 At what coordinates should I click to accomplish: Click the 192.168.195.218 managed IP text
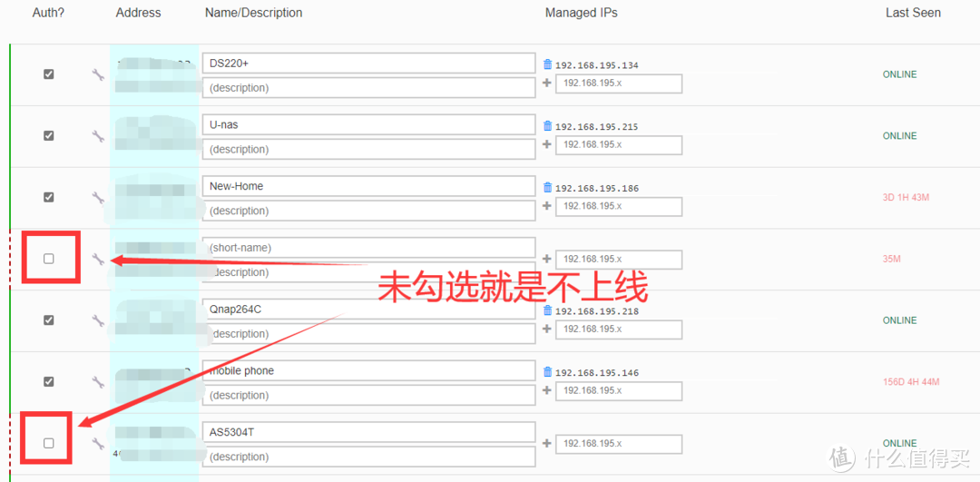pos(597,310)
